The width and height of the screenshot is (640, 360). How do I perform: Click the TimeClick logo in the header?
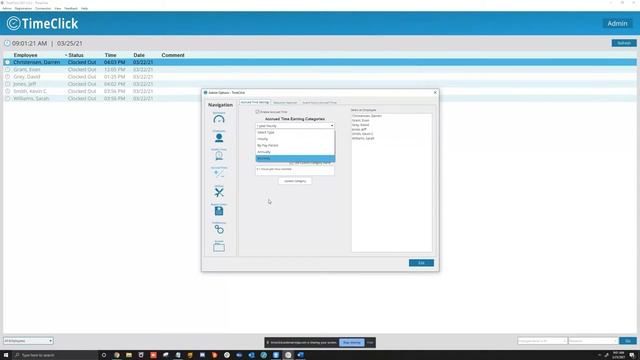pyautogui.click(x=42, y=23)
